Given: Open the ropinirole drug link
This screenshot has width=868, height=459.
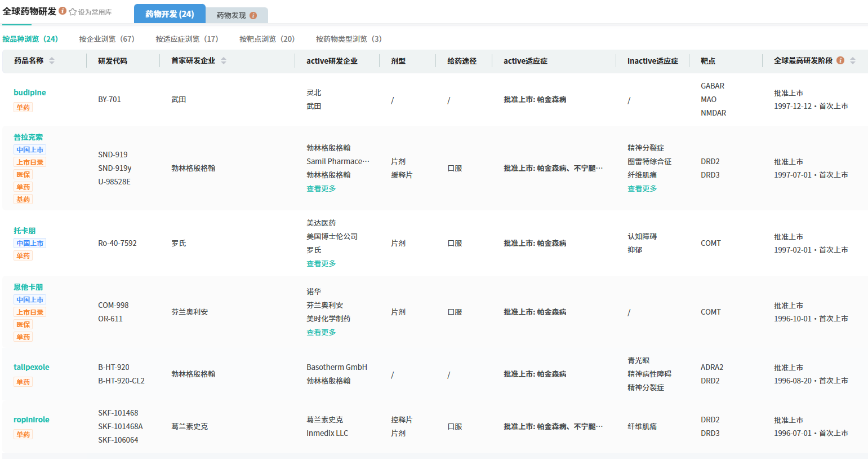Looking at the screenshot, I should (x=32, y=420).
